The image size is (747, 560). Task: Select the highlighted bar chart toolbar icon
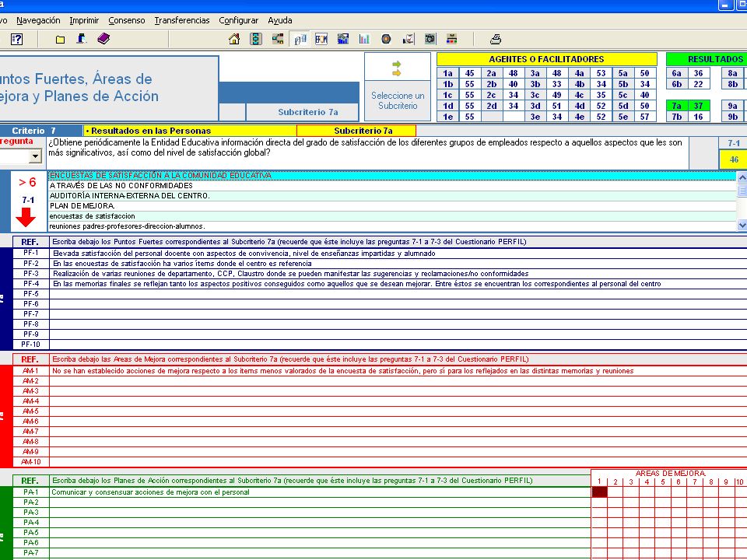click(300, 39)
